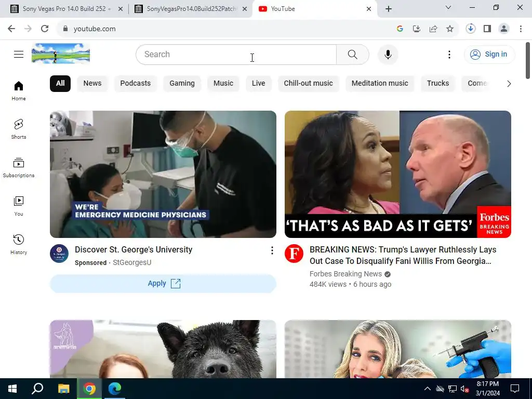Open the muted volume tray icon
Image resolution: width=532 pixels, height=399 pixels.
coord(465,389)
